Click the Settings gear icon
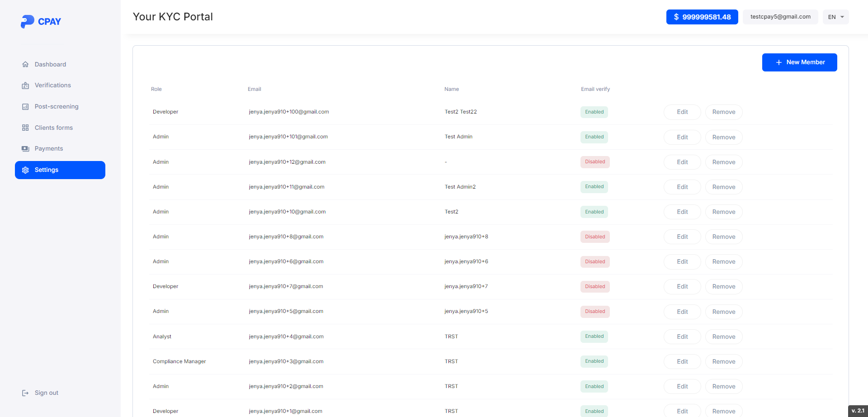This screenshot has height=417, width=868. point(26,170)
